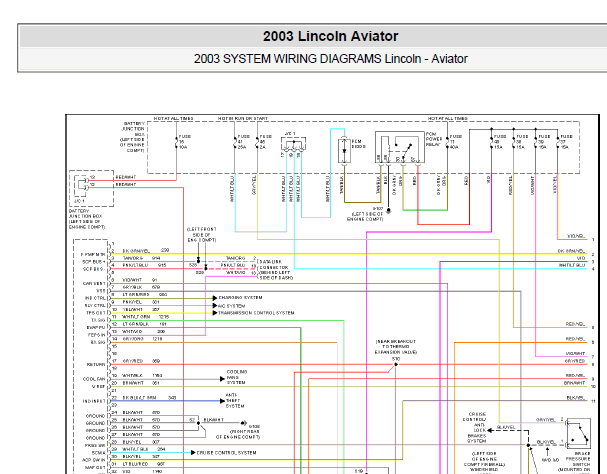Select the PCM Diode symbol
The image size is (607, 474).
pos(344,151)
